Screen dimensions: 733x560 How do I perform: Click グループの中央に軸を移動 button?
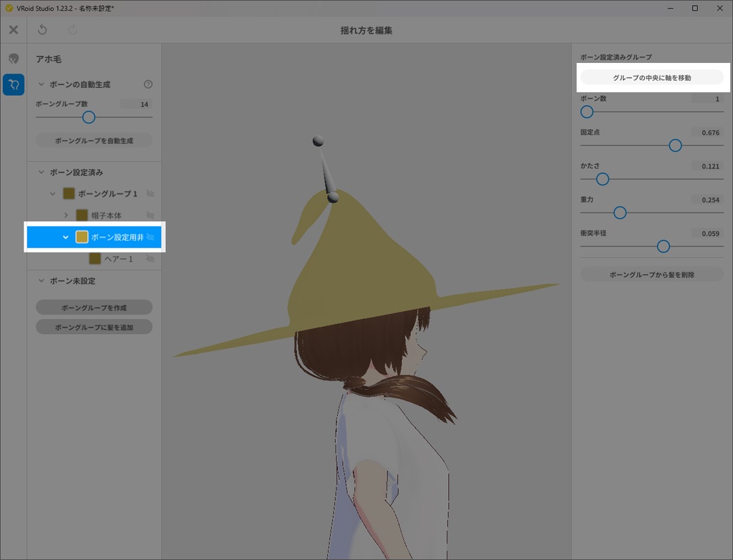(x=651, y=77)
